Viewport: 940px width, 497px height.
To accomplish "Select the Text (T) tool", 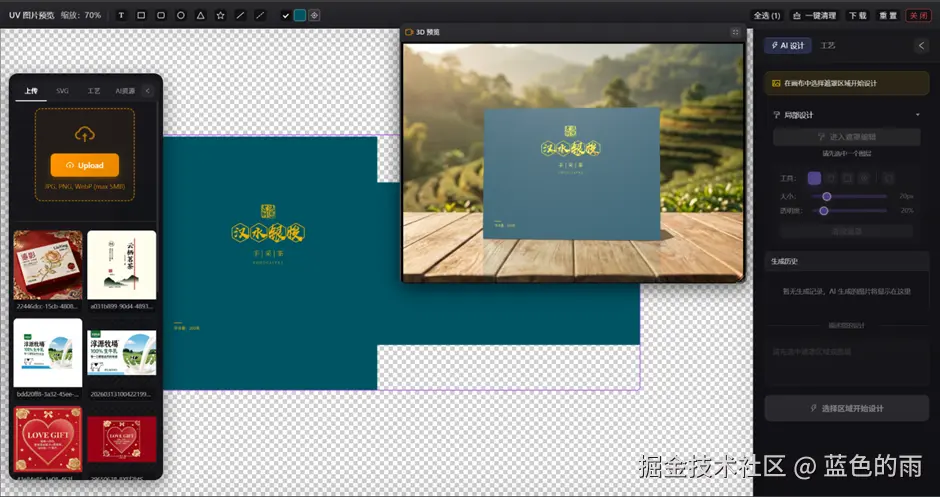I will pyautogui.click(x=121, y=16).
